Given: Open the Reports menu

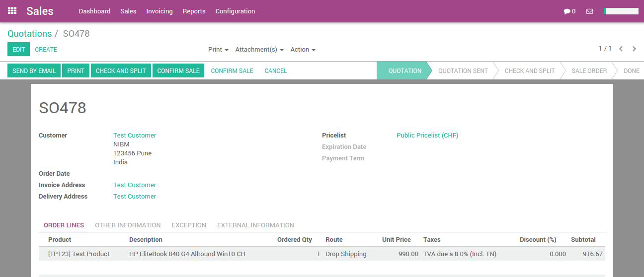Looking at the screenshot, I should pos(194,11).
